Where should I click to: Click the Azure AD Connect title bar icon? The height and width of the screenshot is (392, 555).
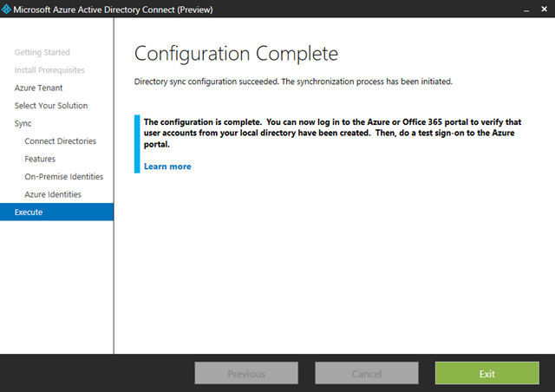coord(6,10)
